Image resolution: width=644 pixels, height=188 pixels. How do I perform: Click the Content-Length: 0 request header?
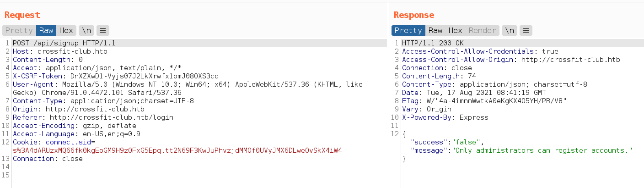[48, 60]
